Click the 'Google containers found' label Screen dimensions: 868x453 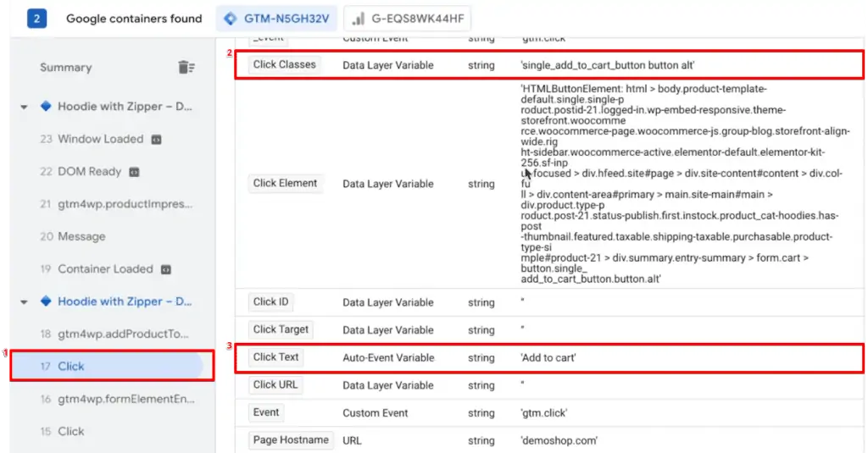(x=134, y=19)
